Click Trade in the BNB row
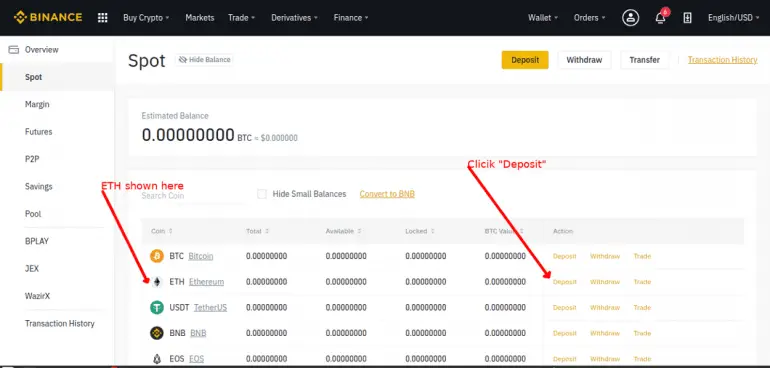The width and height of the screenshot is (770, 368). click(x=642, y=333)
